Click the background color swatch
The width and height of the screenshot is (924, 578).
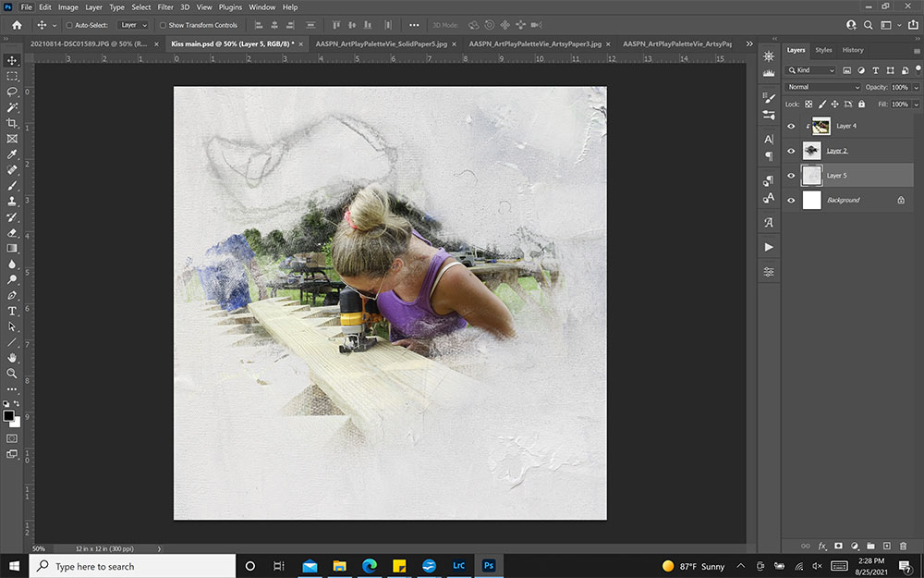[17, 423]
